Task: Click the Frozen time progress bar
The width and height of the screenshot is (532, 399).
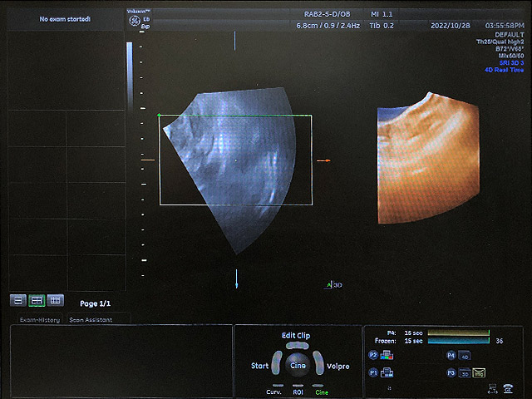Action: (x=459, y=341)
